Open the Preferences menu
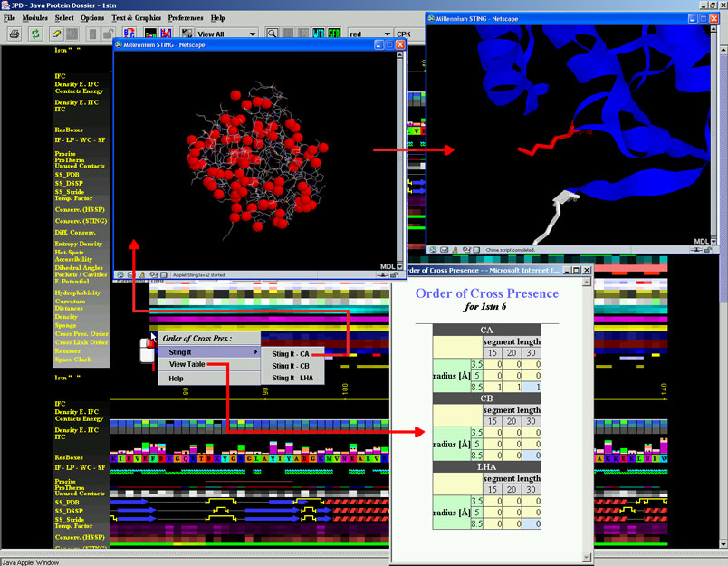This screenshot has height=566, width=728. [x=186, y=17]
